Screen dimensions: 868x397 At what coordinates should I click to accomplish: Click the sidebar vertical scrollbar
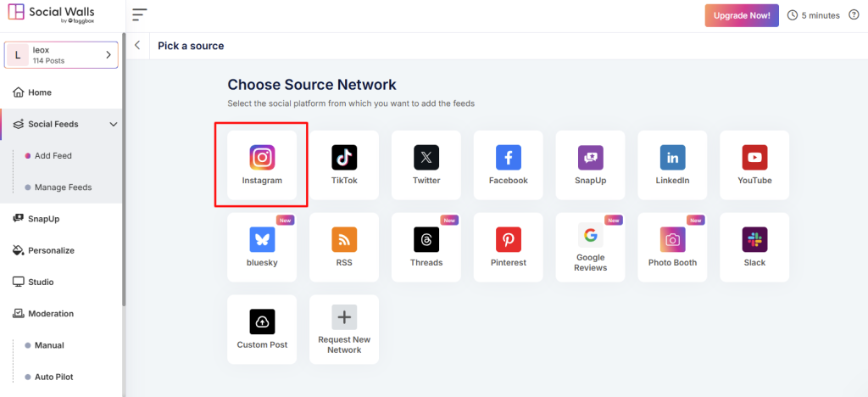[x=125, y=170]
